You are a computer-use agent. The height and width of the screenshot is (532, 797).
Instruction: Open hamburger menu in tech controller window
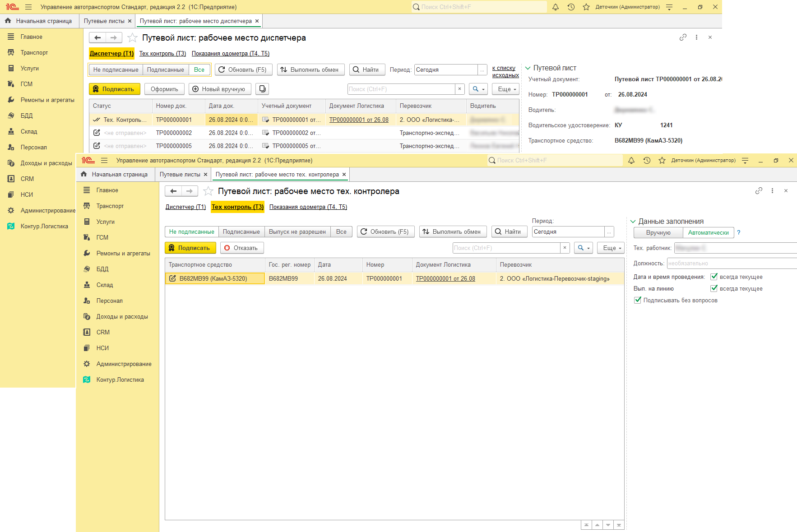pos(104,161)
